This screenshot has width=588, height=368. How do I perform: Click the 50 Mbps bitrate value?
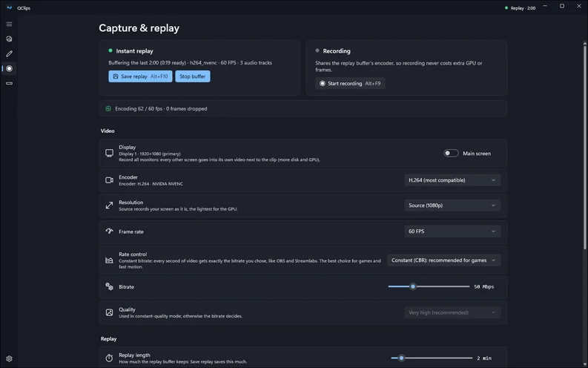pyautogui.click(x=483, y=286)
